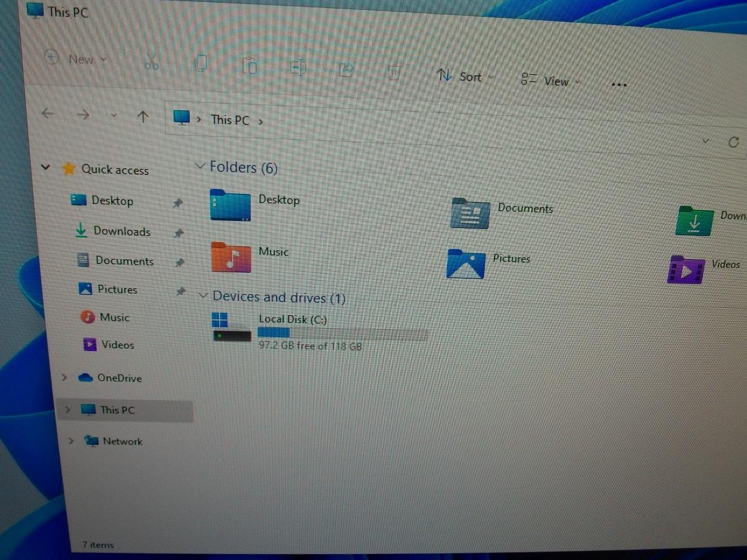Open the Music folder icon
Viewport: 747px width, 560px height.
231,258
